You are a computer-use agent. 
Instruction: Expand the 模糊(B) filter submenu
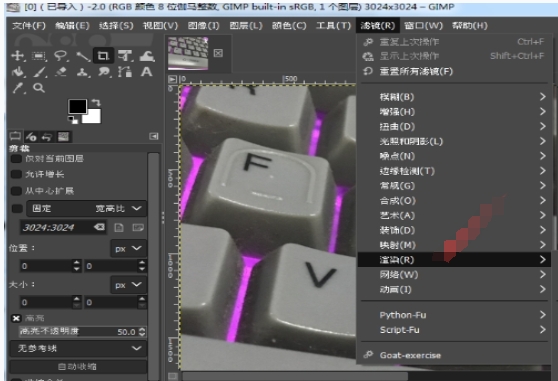pyautogui.click(x=454, y=97)
